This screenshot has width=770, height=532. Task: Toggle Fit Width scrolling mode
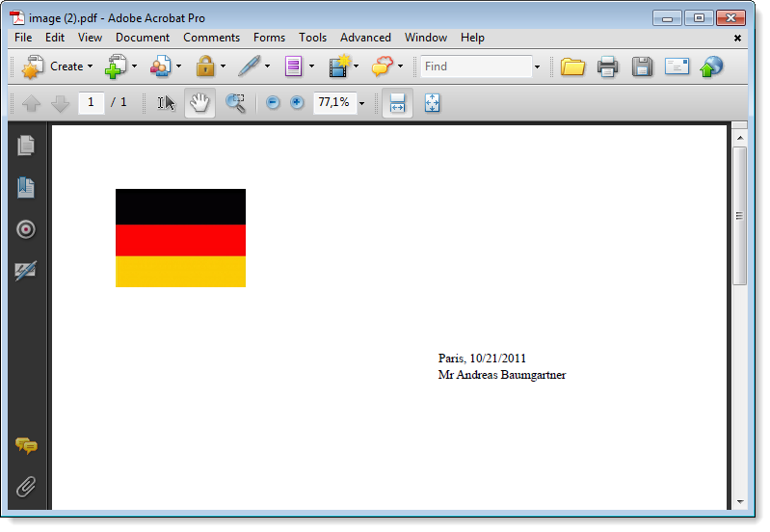pyautogui.click(x=397, y=103)
